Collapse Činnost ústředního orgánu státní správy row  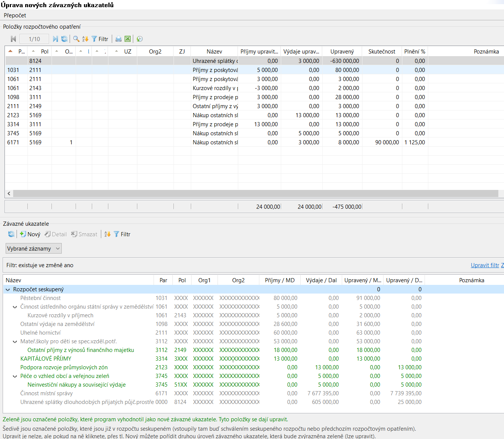click(15, 307)
